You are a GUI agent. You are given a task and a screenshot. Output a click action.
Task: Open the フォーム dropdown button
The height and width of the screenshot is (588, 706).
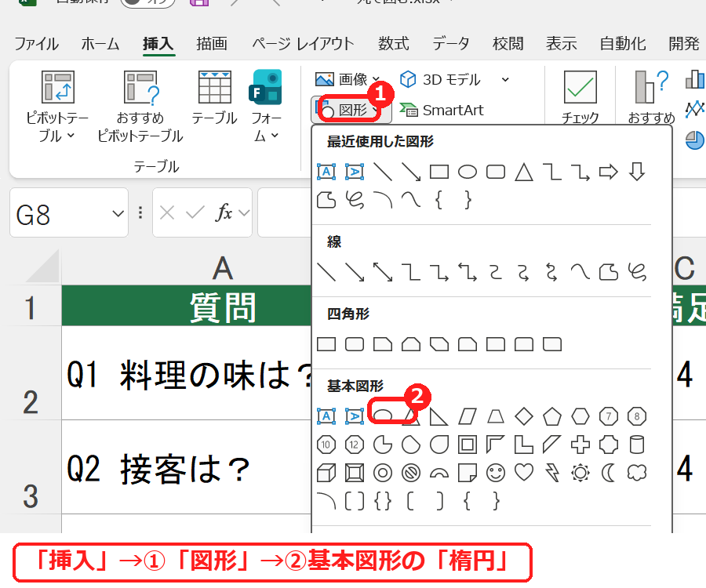click(x=266, y=107)
